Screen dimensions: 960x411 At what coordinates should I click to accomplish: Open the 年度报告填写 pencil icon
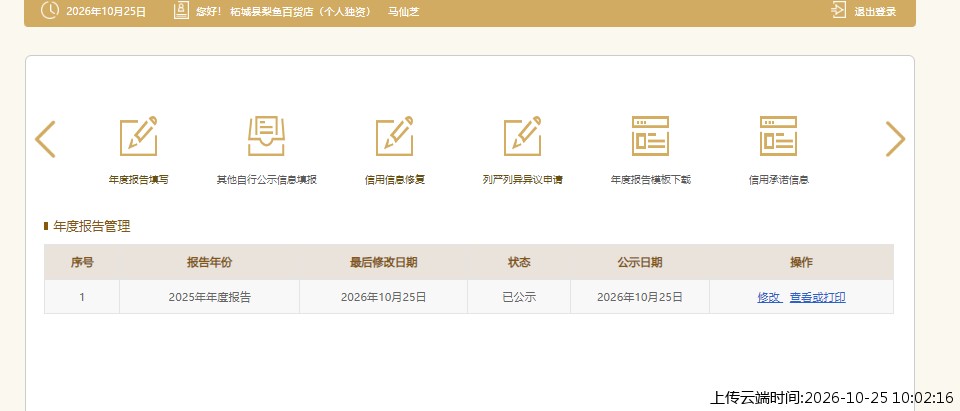click(x=138, y=136)
